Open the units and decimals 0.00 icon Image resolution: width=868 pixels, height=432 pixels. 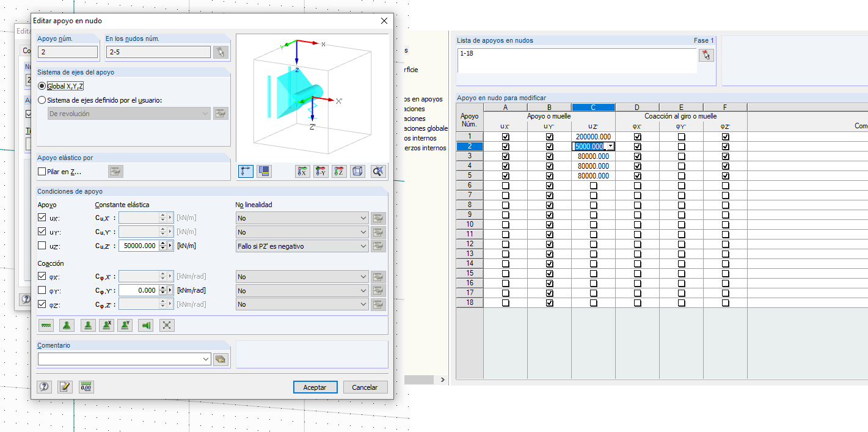(86, 387)
